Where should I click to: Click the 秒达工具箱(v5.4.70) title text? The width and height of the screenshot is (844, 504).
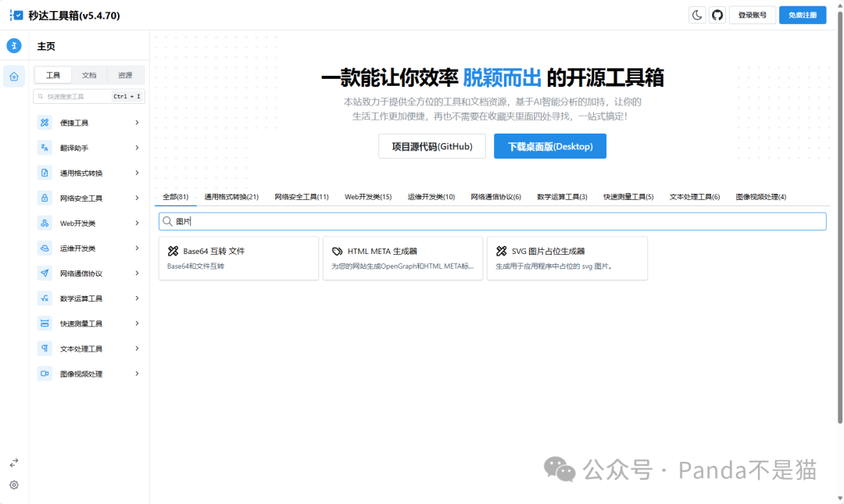[74, 16]
